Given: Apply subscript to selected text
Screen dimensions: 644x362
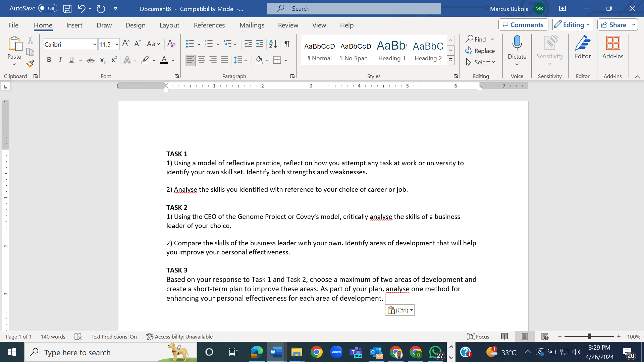Looking at the screenshot, I should (102, 60).
